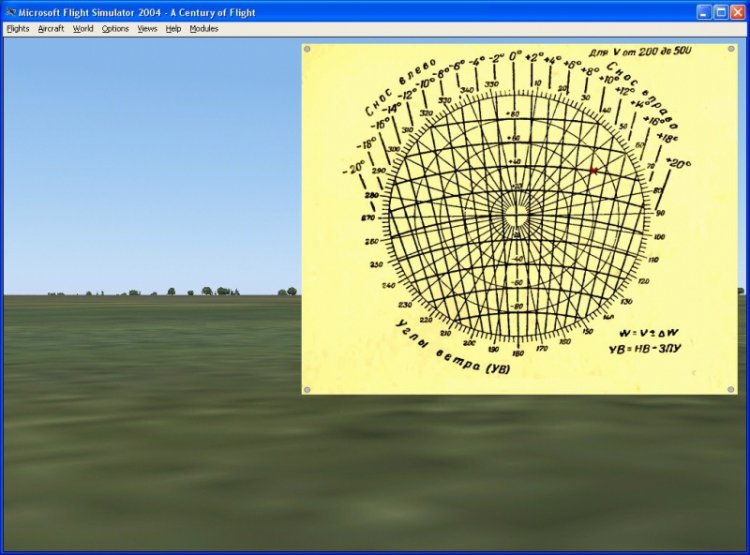
Task: Click the 0° drift mark at chart top
Action: [x=515, y=56]
